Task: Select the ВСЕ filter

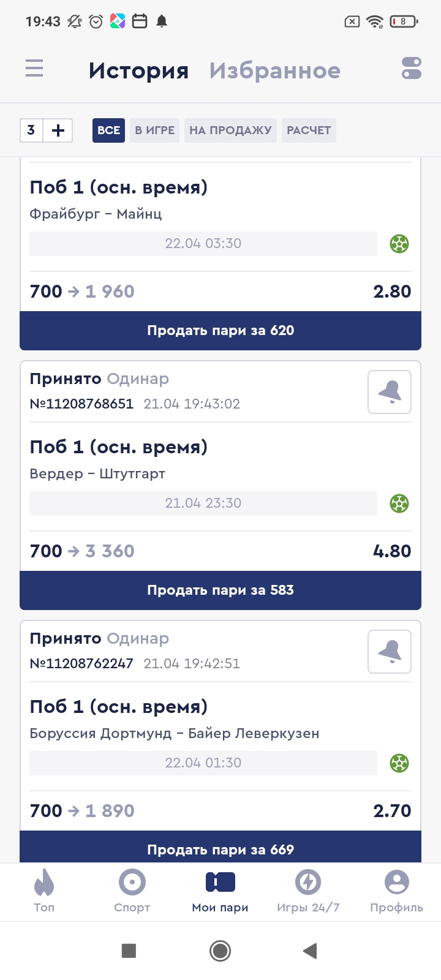Action: 108,130
